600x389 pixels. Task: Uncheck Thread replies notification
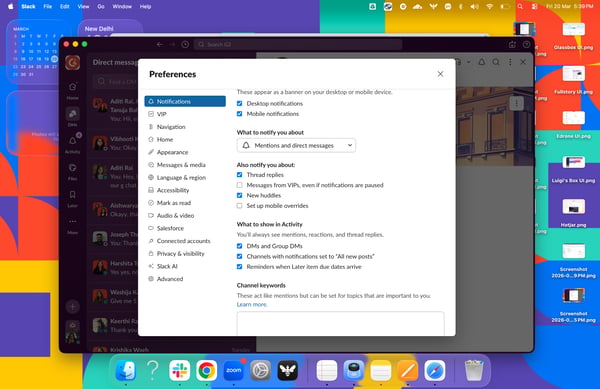tap(240, 174)
